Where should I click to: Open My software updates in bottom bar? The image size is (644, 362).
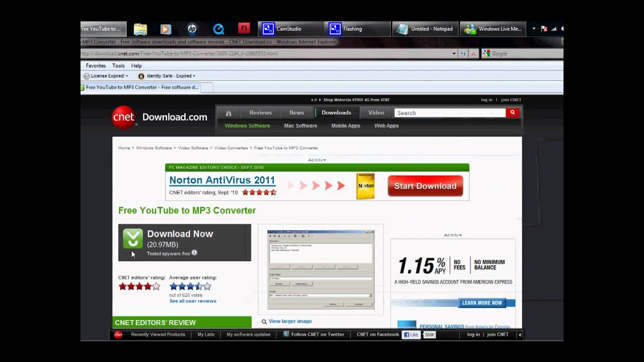pyautogui.click(x=249, y=334)
